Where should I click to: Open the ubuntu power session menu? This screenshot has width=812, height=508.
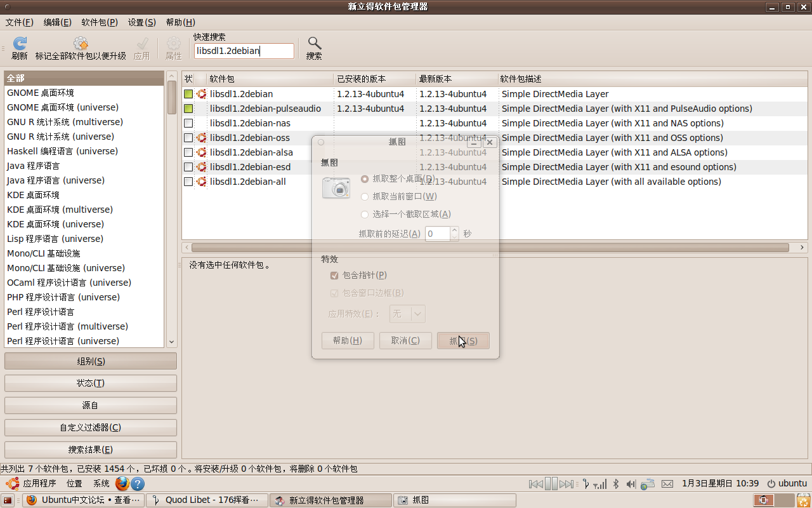tap(787, 483)
